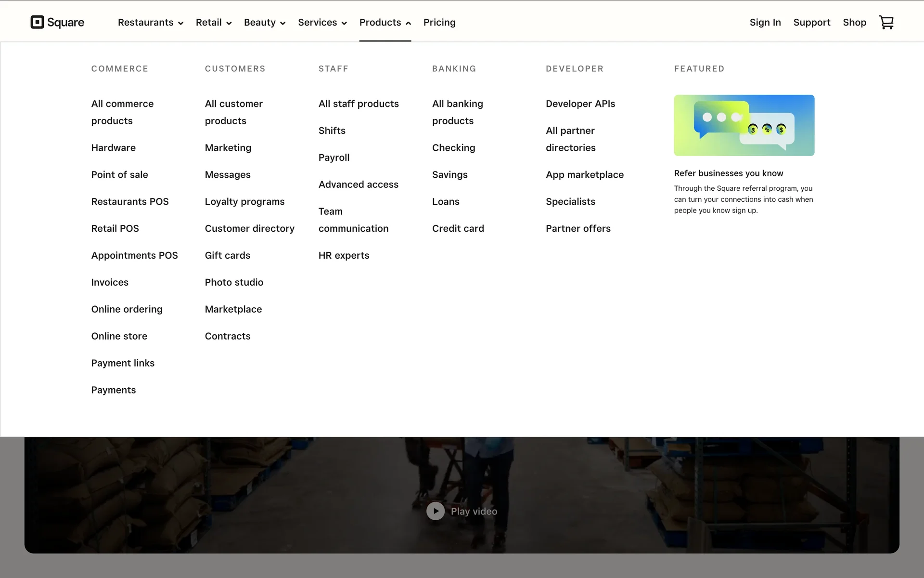Expand the Beauty dropdown menu
This screenshot has height=578, width=924.
point(264,23)
